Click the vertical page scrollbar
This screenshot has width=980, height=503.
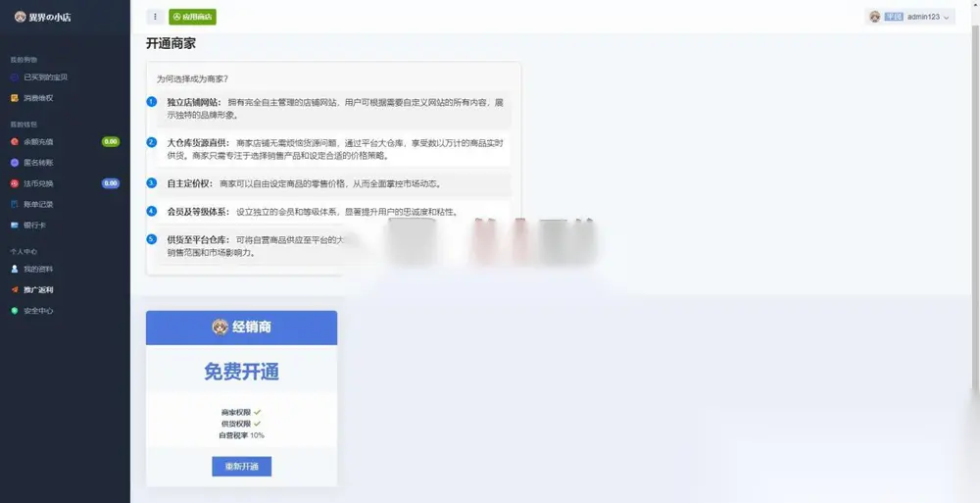[976, 207]
